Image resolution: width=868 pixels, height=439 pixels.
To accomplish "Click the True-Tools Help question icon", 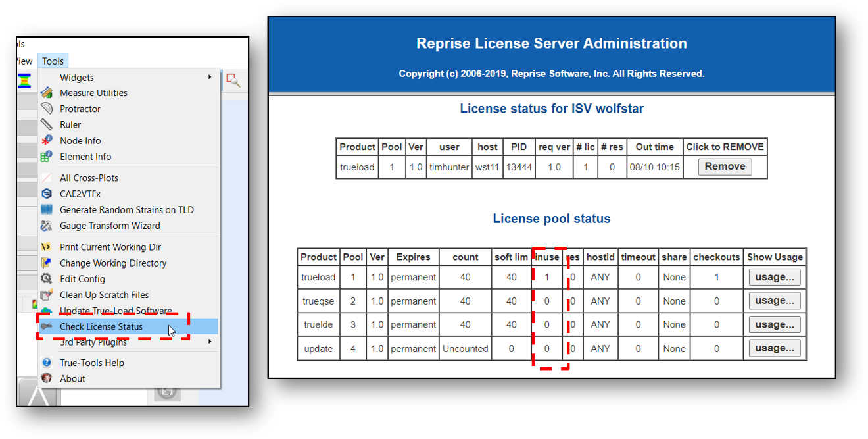I will (47, 363).
